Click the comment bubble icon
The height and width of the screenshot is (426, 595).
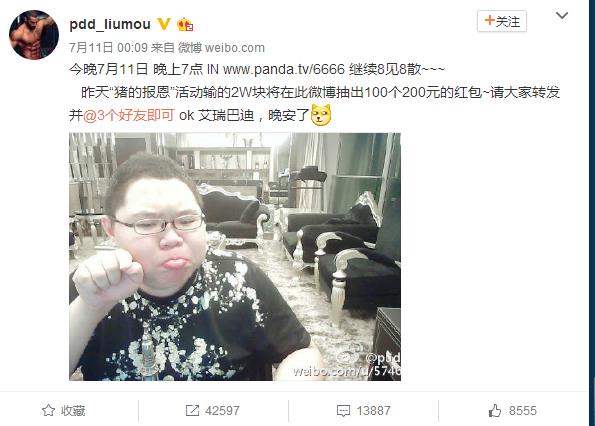[343, 411]
